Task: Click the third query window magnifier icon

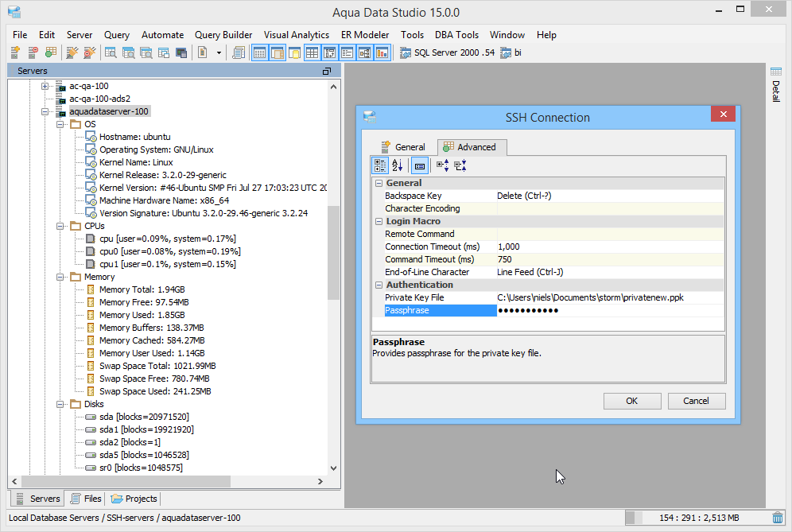Action: (146, 52)
